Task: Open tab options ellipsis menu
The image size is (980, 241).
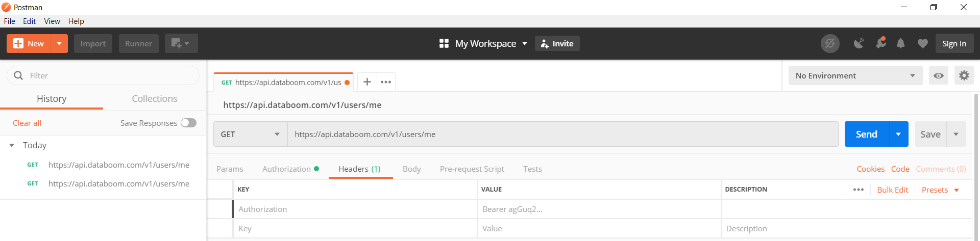Action: 386,82
